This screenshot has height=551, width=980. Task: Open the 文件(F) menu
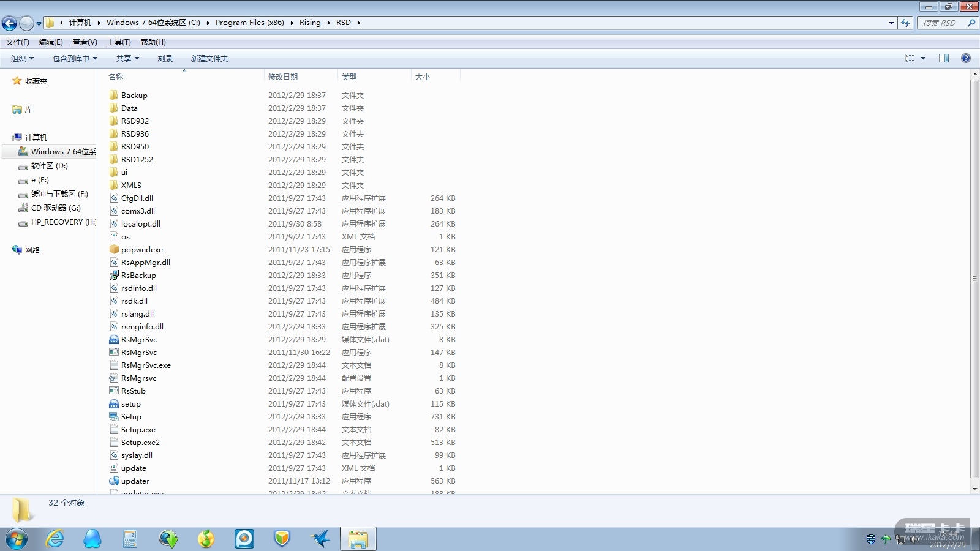[x=18, y=42]
